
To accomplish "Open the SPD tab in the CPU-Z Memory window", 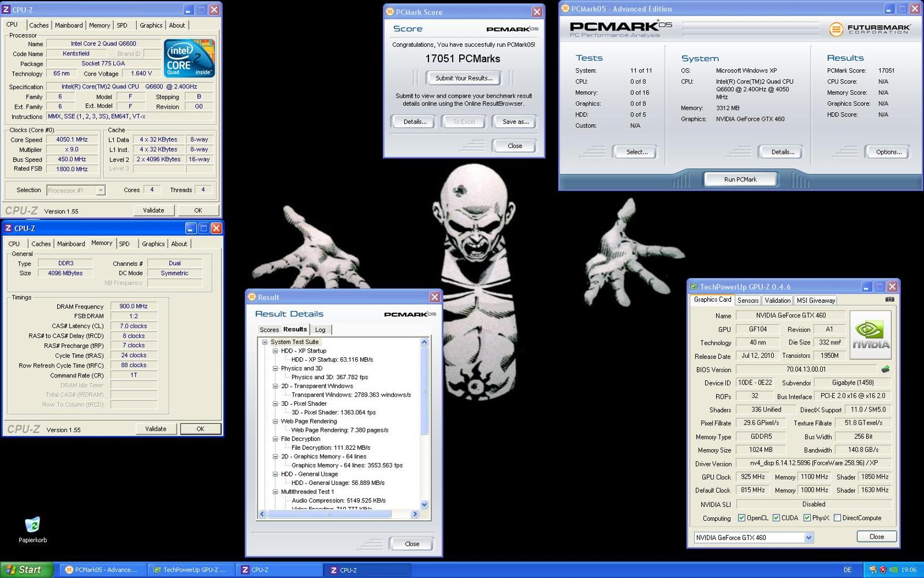I will tap(124, 244).
